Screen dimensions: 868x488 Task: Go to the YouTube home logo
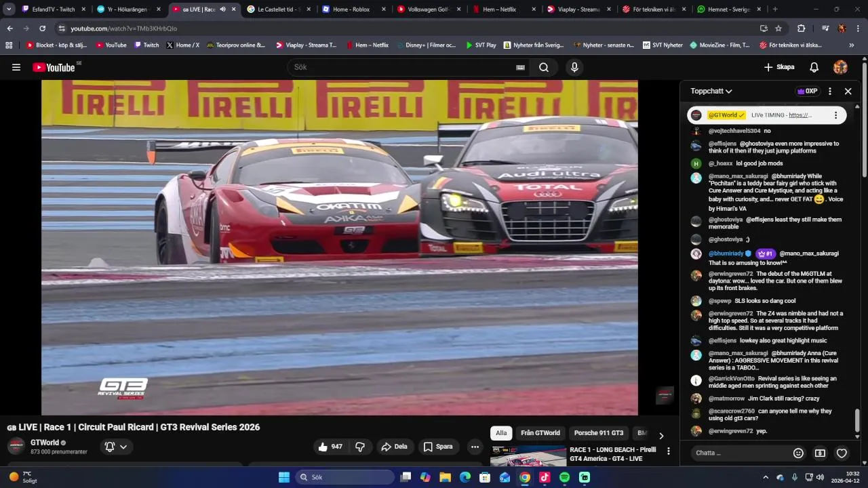click(x=54, y=67)
